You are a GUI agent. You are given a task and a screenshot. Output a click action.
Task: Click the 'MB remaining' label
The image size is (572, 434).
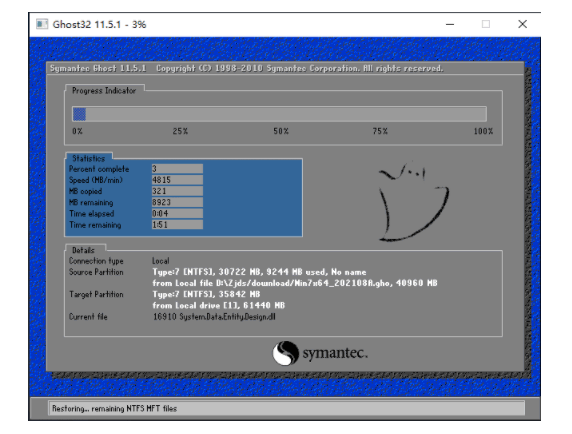pyautogui.click(x=91, y=203)
